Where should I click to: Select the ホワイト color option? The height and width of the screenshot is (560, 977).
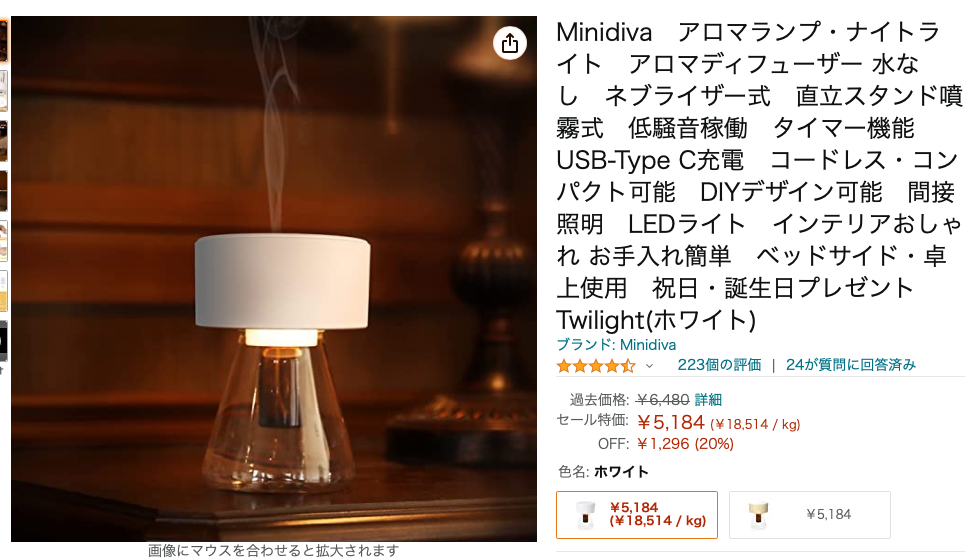click(x=637, y=515)
